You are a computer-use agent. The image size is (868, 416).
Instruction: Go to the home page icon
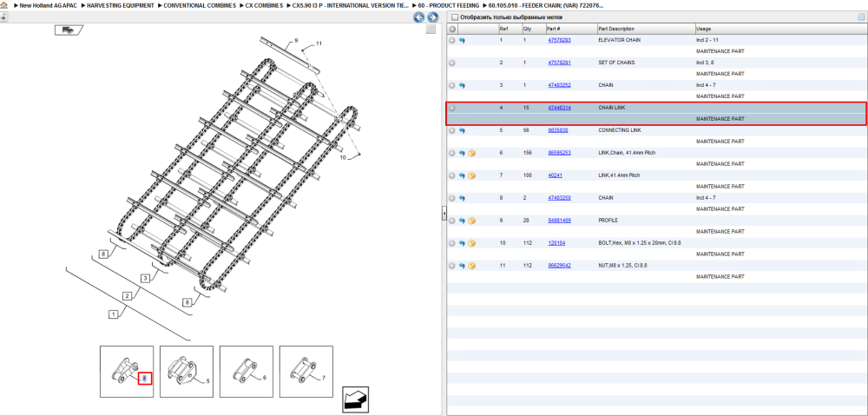coord(3,5)
